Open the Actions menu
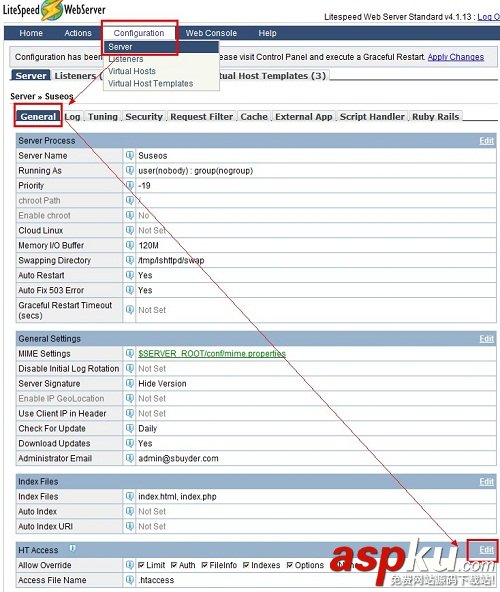Image resolution: width=500 pixels, height=592 pixels. click(78, 33)
